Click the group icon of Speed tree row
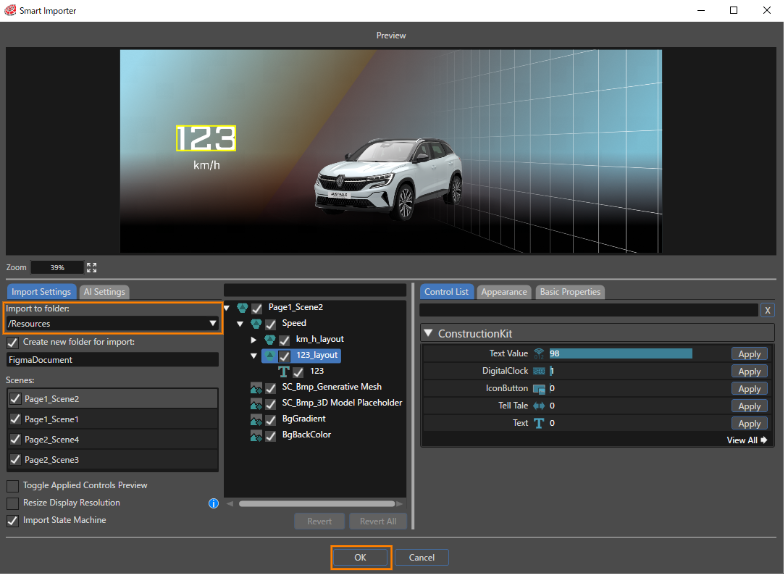The width and height of the screenshot is (784, 574). 256,324
